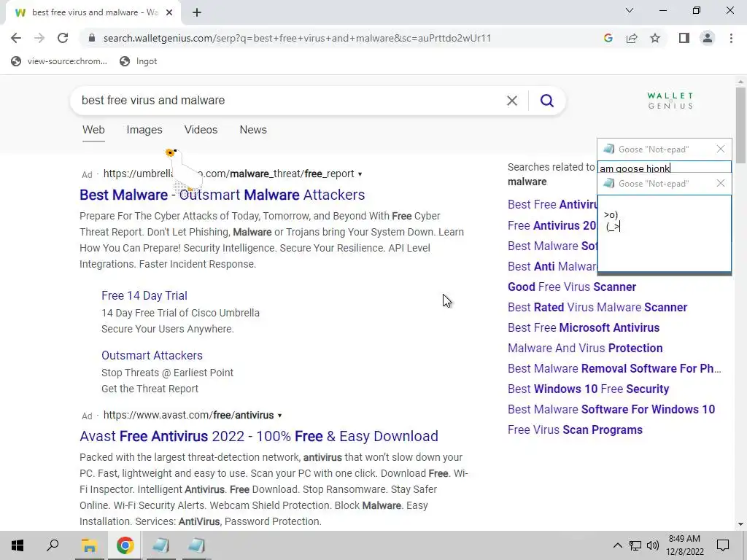
Task: Open the Avast Free Antivirus 2022 result
Action: (x=259, y=436)
